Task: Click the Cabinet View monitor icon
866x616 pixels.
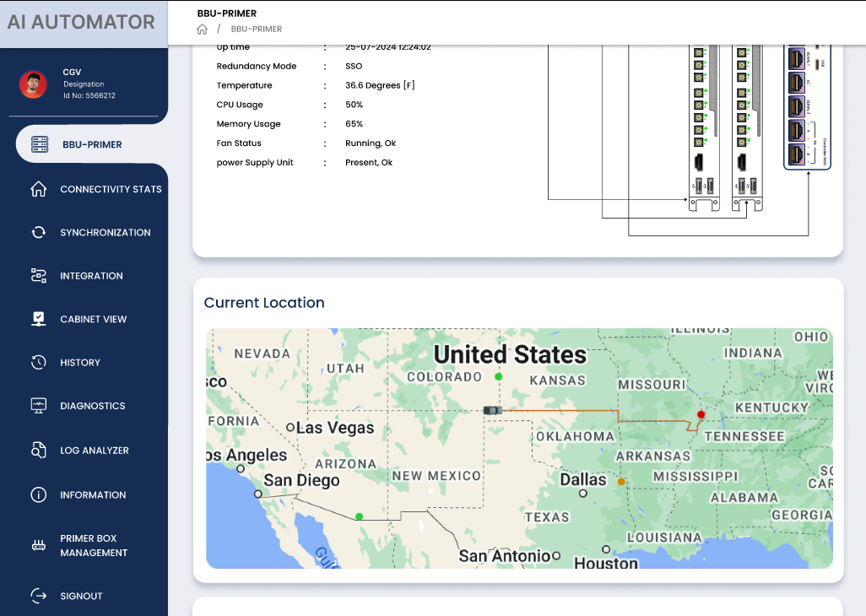Action: tap(38, 319)
